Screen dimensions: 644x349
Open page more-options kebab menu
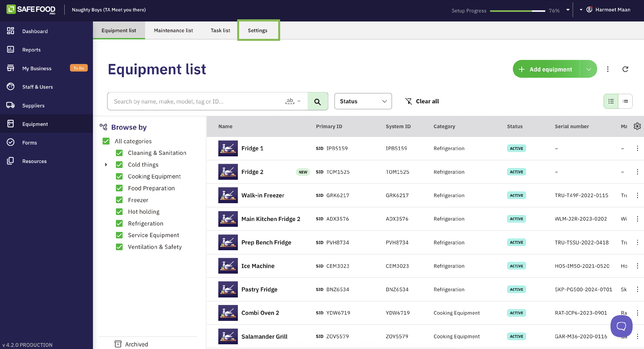608,69
